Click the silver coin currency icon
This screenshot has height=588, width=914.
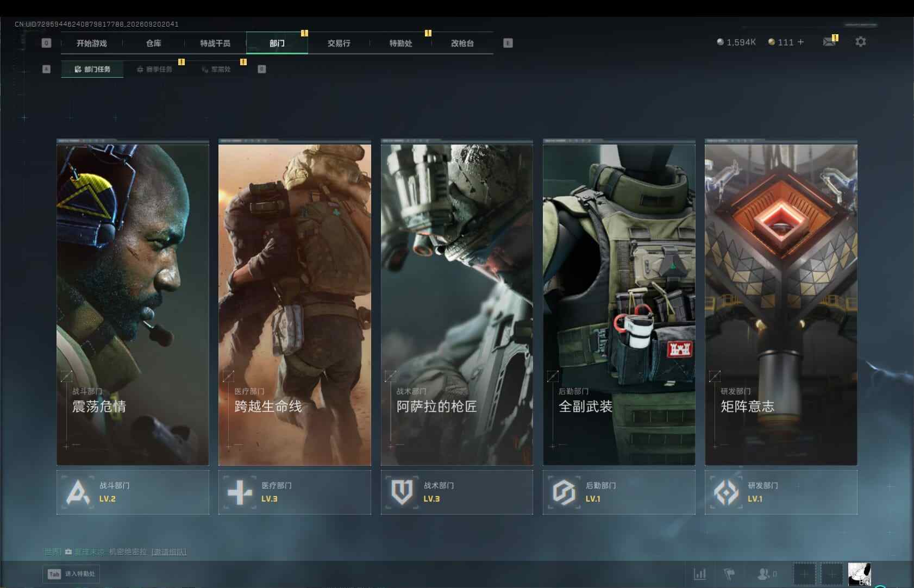click(x=720, y=42)
